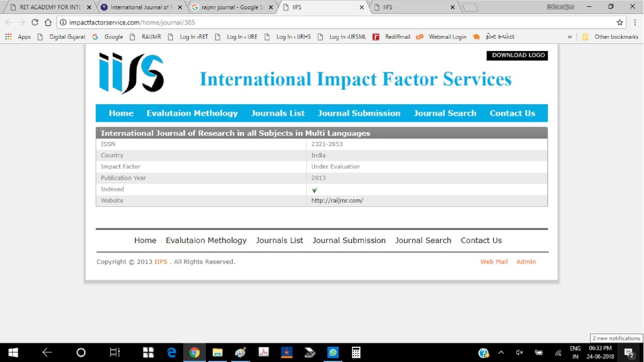Show hidden system tray icons
The width and height of the screenshot is (644, 362).
tap(501, 353)
